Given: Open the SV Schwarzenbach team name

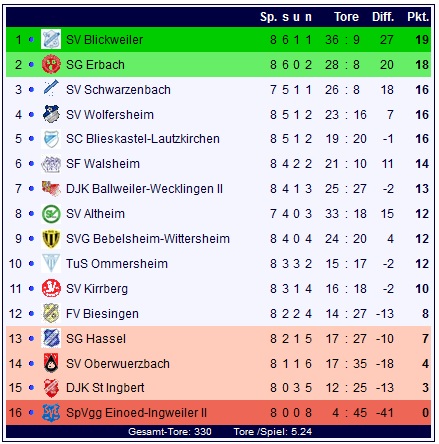Looking at the screenshot, I should pyautogui.click(x=118, y=90).
